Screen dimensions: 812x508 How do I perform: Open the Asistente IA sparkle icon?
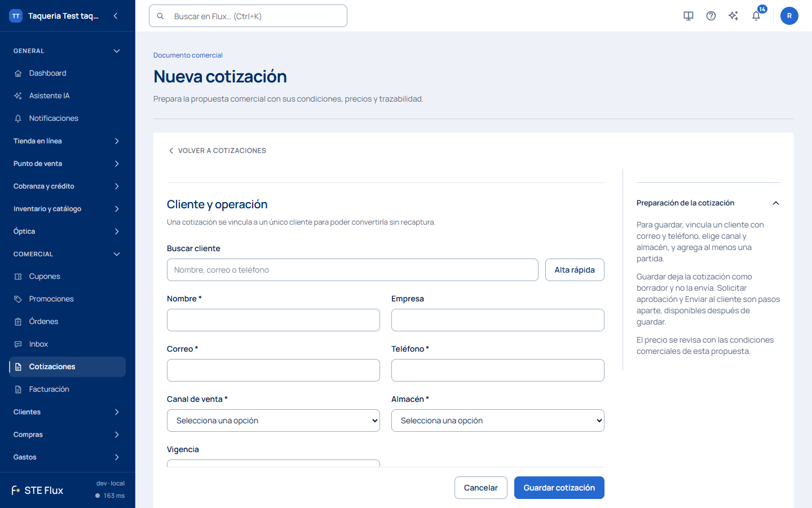[18, 96]
